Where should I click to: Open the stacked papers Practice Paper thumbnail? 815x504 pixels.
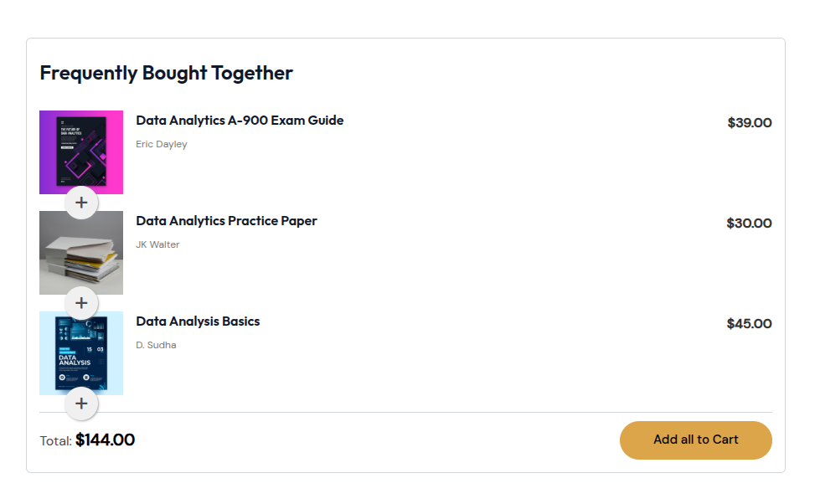[x=81, y=252]
